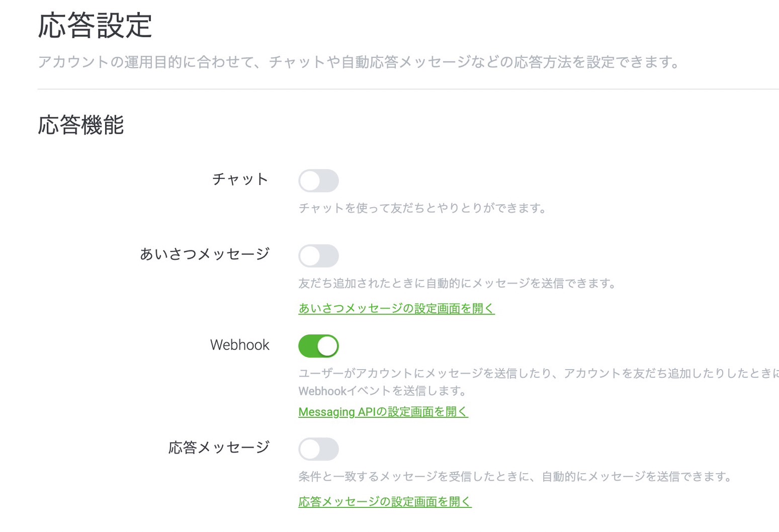Viewport: 779px width, 532px height.
Task: Enable the チャット toggle switch
Action: pyautogui.click(x=318, y=181)
